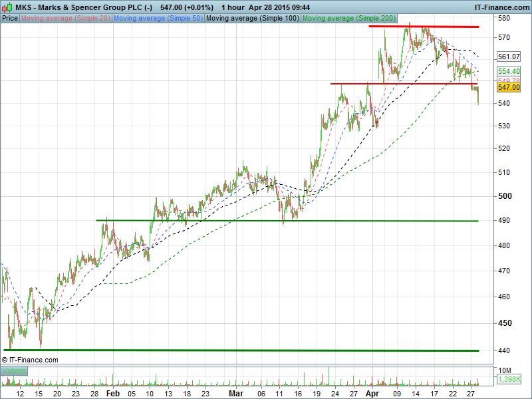Click the © IT-Finance.com copyright text

tap(31, 360)
